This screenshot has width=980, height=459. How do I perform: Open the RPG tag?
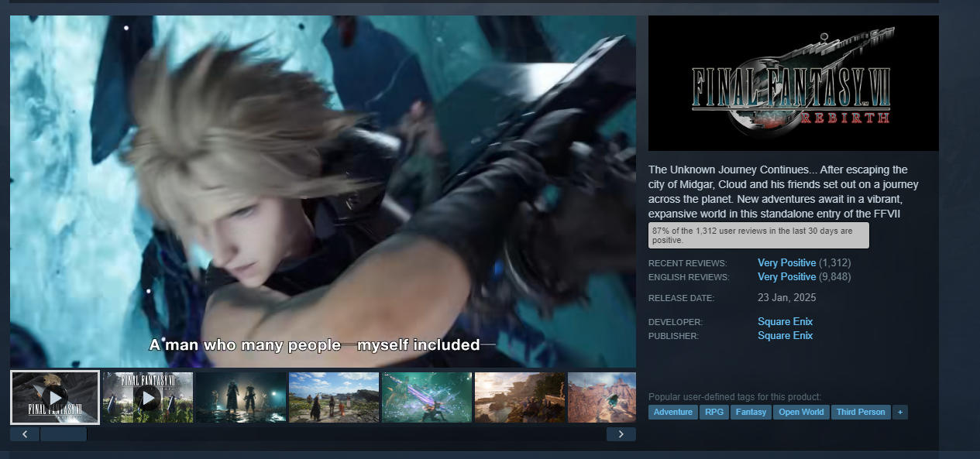[x=714, y=413]
